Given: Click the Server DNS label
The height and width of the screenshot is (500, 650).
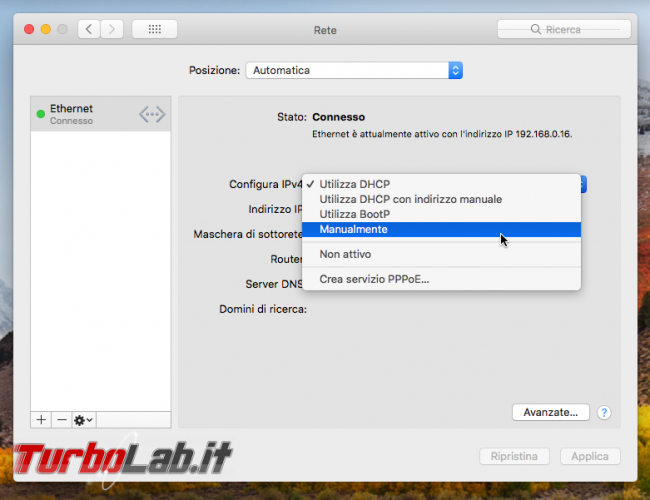Looking at the screenshot, I should point(274,284).
